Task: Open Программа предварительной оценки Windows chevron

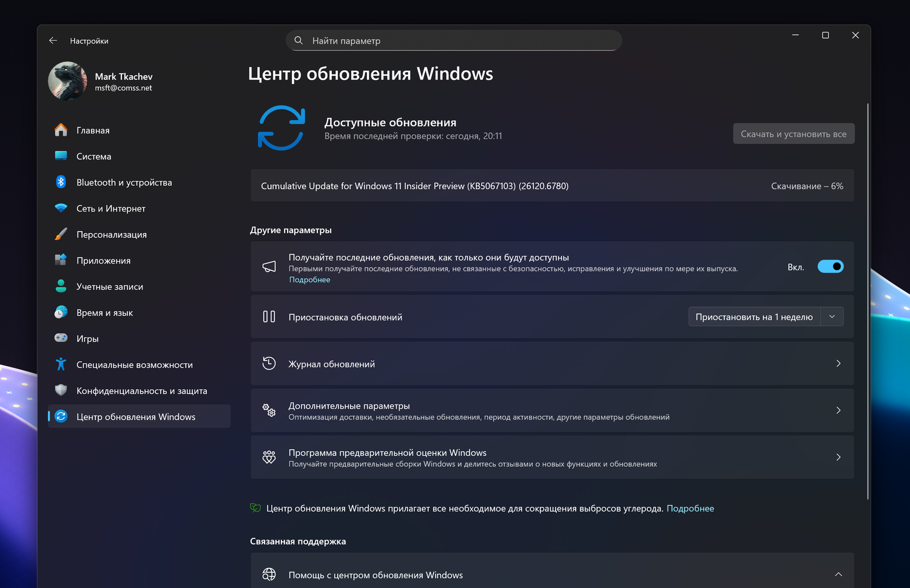Action: click(838, 457)
